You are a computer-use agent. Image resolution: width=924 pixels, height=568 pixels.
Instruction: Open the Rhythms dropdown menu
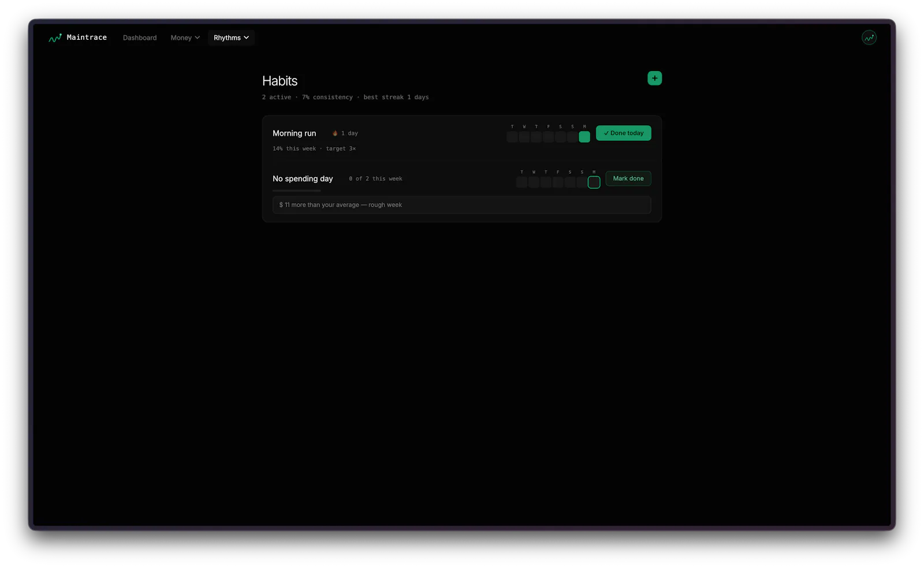(231, 38)
